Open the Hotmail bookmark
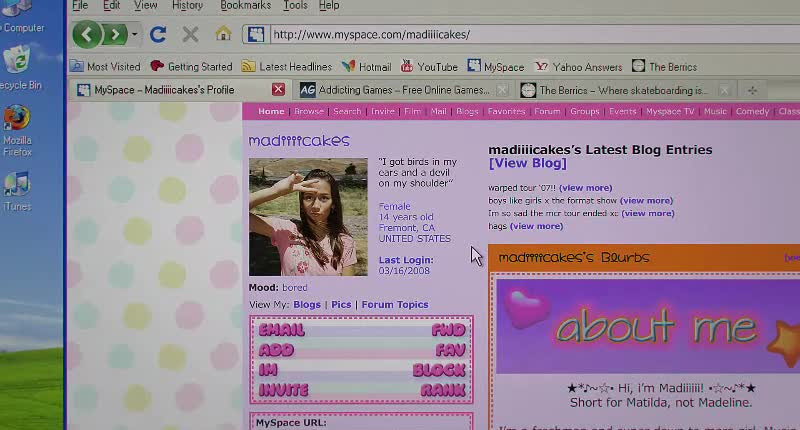This screenshot has width=800, height=430. point(367,66)
